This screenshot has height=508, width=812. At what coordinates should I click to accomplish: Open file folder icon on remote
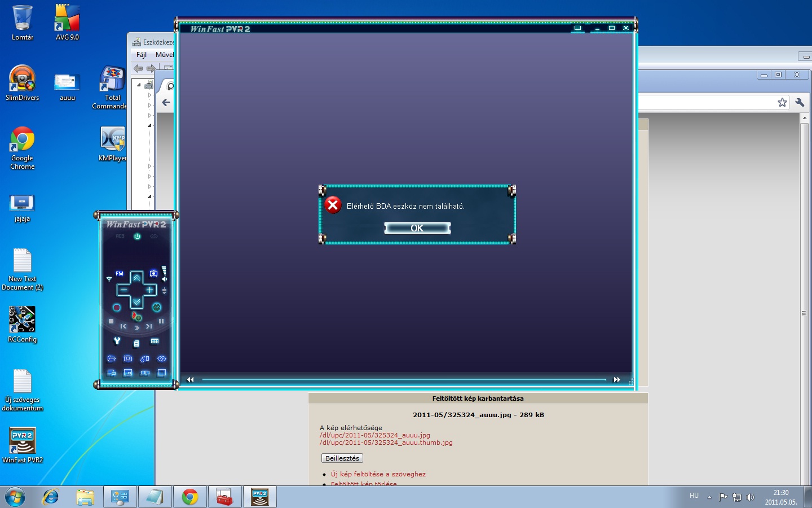point(111,358)
